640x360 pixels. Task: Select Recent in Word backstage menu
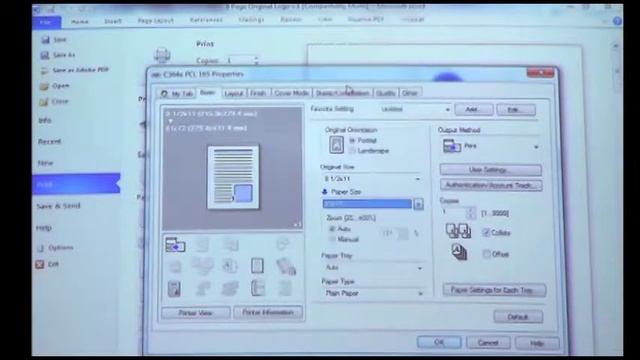(49, 142)
